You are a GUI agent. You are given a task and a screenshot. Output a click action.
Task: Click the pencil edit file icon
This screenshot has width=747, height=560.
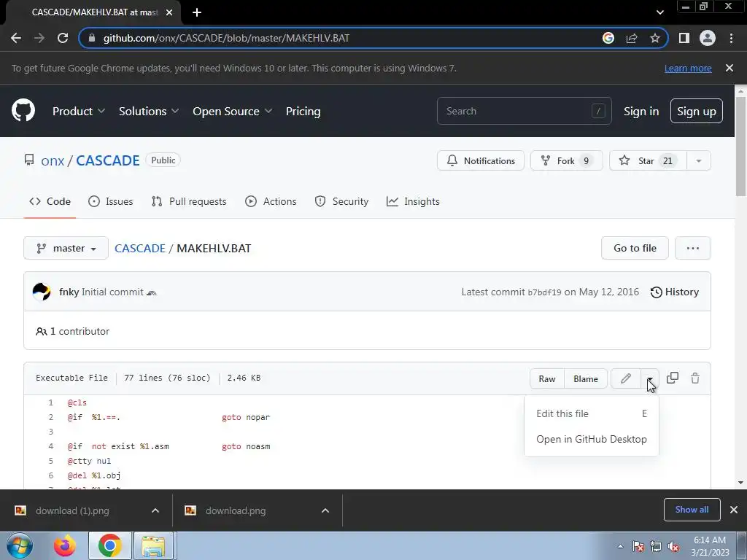tap(625, 378)
